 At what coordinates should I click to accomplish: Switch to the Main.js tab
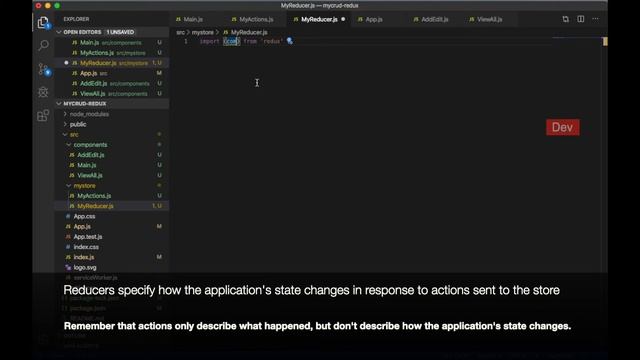click(193, 19)
